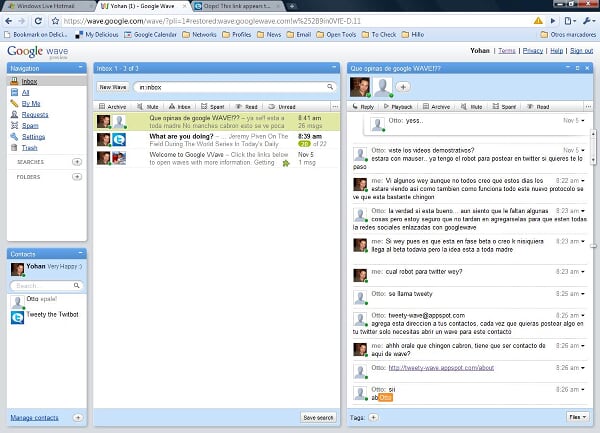Open dropdown on 'se llama tweety' message
600x433 pixels.
(x=583, y=294)
